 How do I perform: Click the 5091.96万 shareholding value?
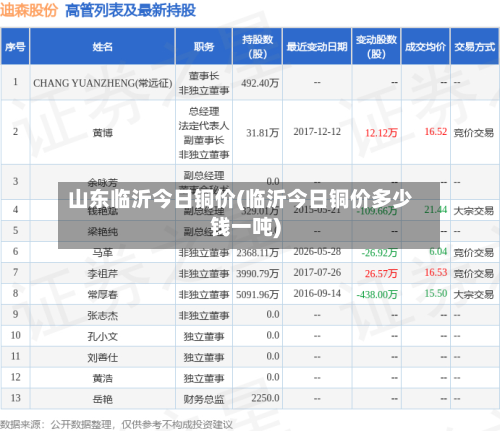coord(257,294)
